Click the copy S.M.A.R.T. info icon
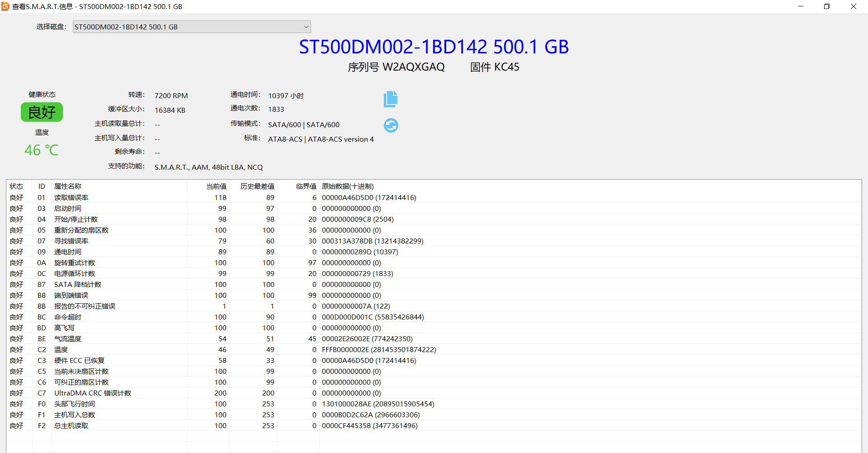Viewport: 868px width, 453px height. 391,99
